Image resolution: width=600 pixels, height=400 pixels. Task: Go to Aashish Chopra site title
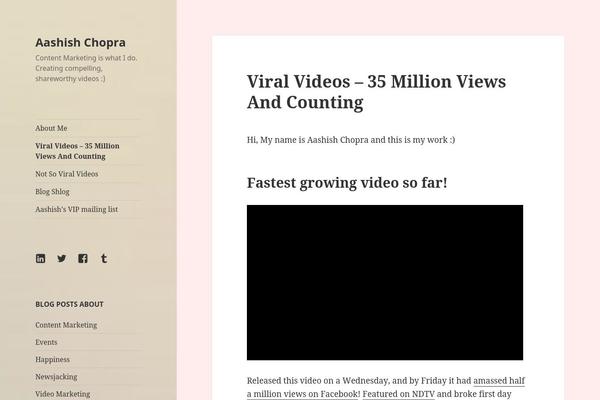pyautogui.click(x=80, y=42)
